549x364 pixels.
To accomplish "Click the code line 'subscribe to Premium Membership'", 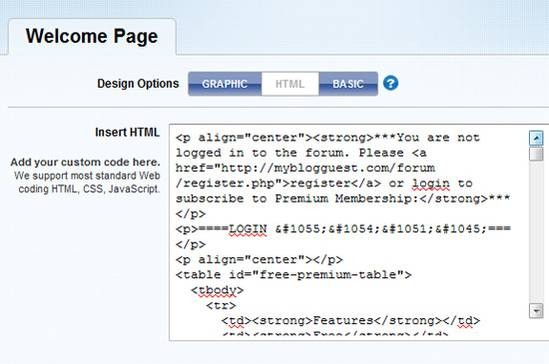I will [x=343, y=198].
